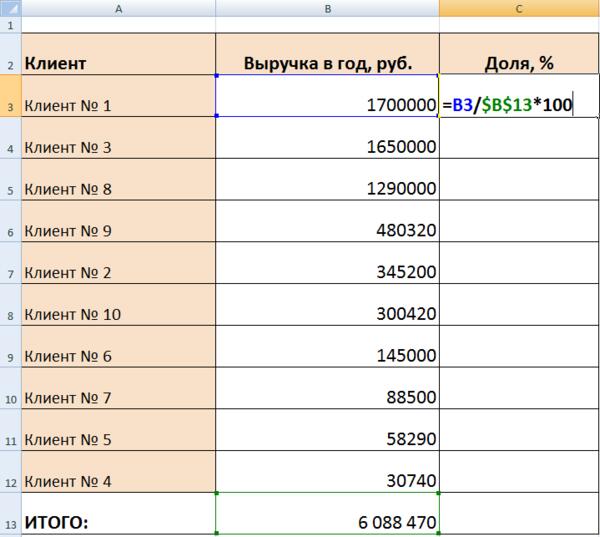Click the total cell 6 088 470
This screenshot has height=537, width=600.
pos(328,514)
